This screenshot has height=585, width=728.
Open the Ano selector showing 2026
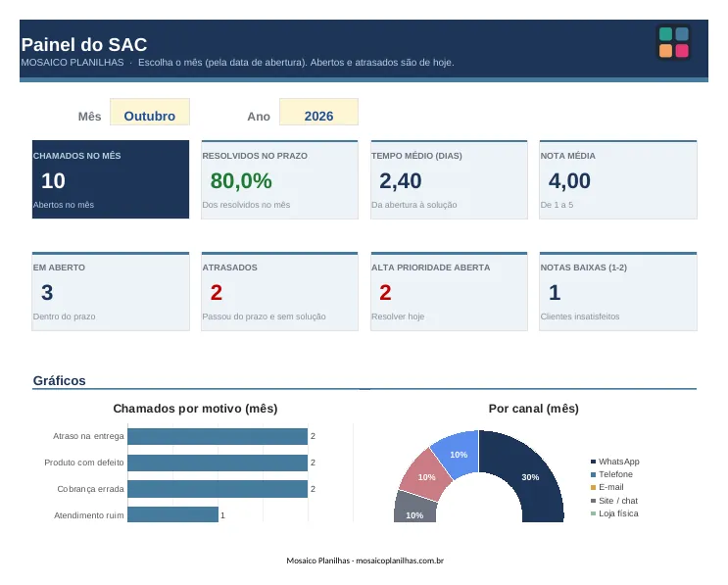318,112
